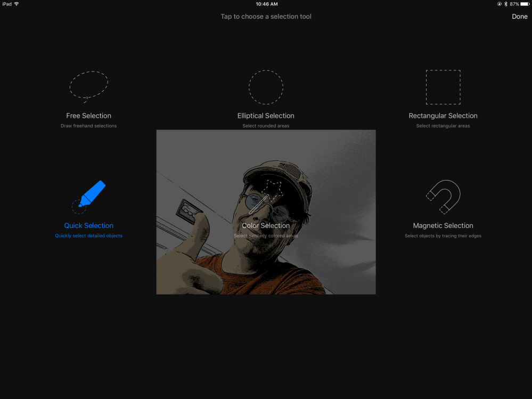This screenshot has width=532, height=399.
Task: Choose the Magnetic Selection magnet icon
Action: pyautogui.click(x=443, y=196)
